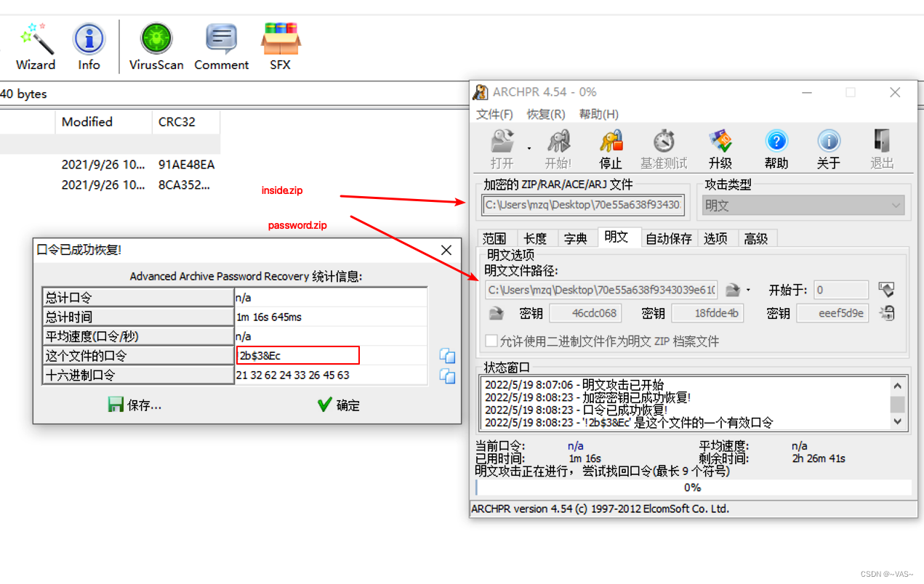Open the dropdown arrow beside 打开
Screen dimensions: 924x584
[529, 148]
